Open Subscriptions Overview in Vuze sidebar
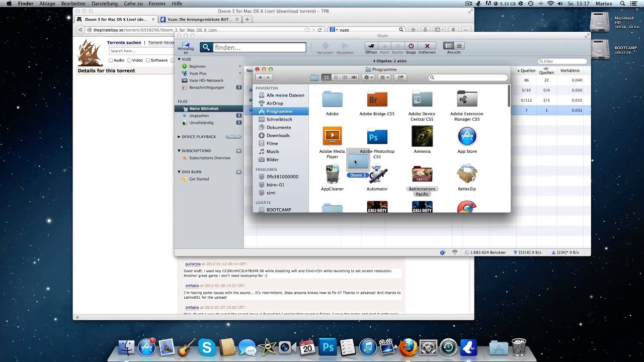The image size is (644, 362). click(x=209, y=158)
